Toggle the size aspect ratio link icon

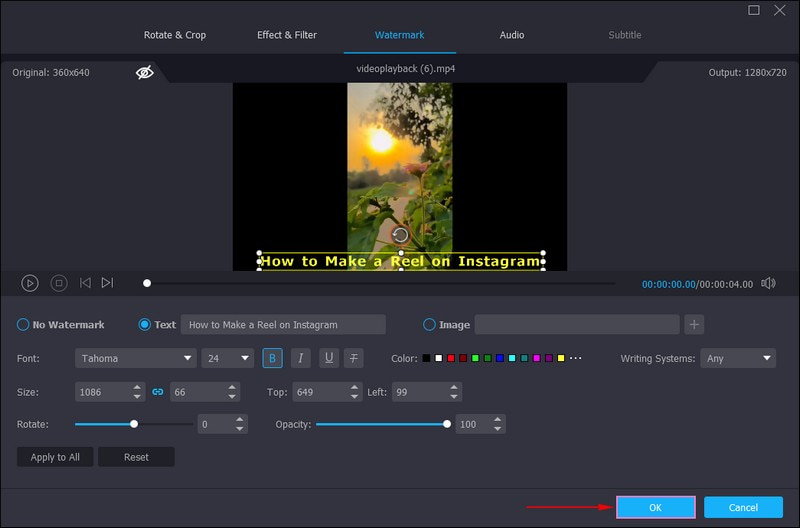[x=157, y=392]
